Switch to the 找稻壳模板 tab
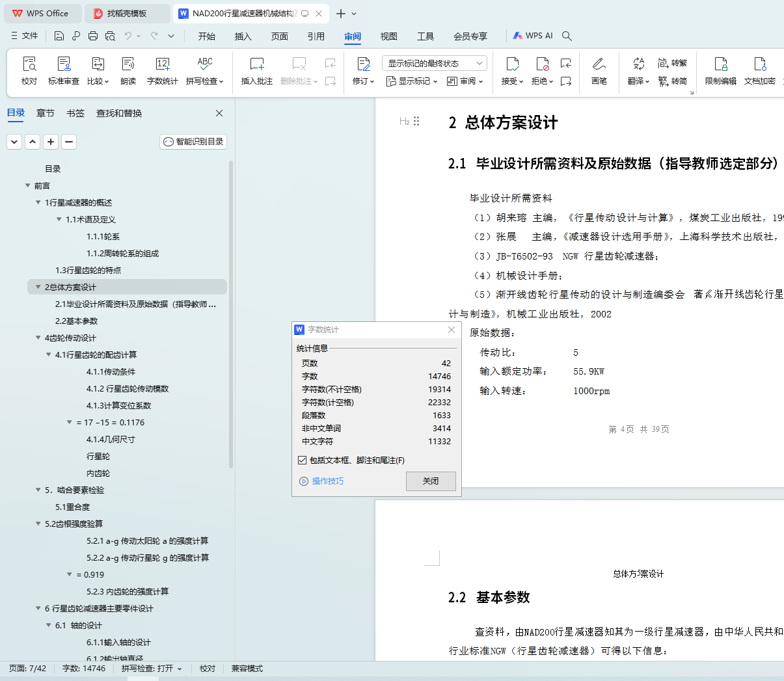The height and width of the screenshot is (681, 784). coord(128,13)
